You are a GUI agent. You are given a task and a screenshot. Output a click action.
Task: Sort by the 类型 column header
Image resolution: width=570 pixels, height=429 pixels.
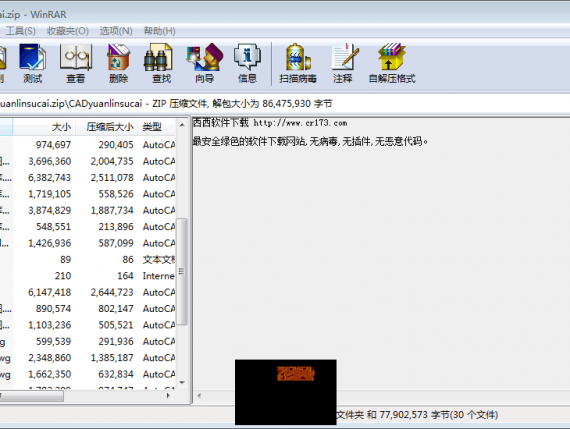pos(157,127)
